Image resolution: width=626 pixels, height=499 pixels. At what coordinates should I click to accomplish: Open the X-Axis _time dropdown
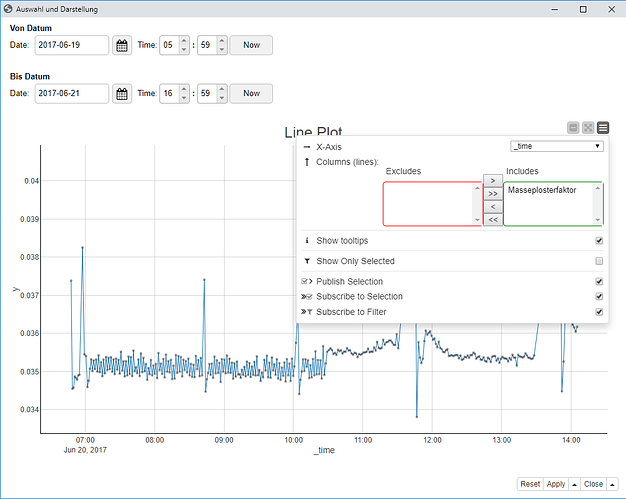[x=557, y=146]
